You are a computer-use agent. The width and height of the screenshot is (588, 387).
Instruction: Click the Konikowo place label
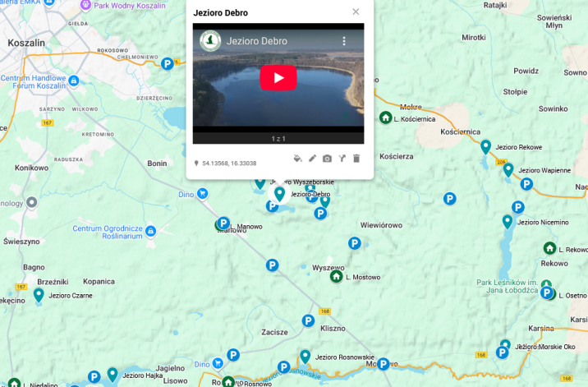(x=31, y=168)
